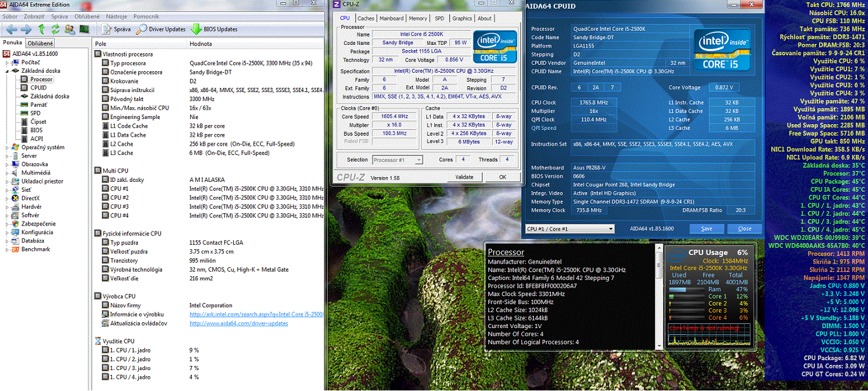Switch to the CPU-Z Memory tab
Viewport: 868px width, 391px height.
(418, 19)
